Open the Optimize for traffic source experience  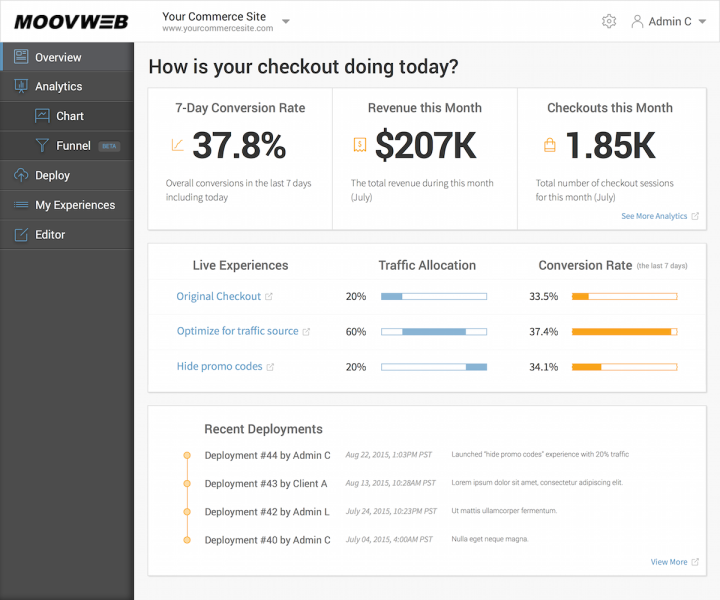pyautogui.click(x=237, y=331)
